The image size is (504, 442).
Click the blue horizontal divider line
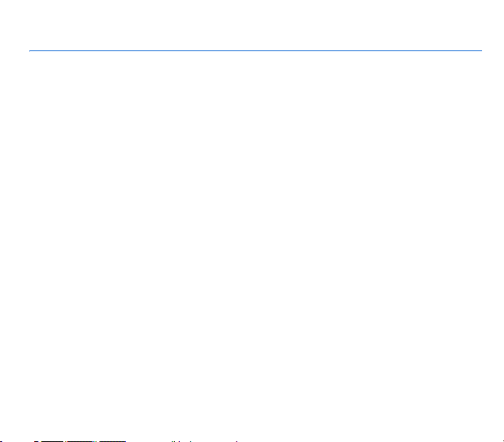pos(255,50)
